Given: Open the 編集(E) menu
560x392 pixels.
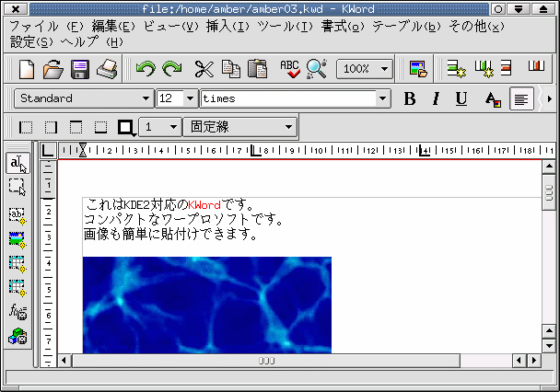Looking at the screenshot, I should (113, 27).
